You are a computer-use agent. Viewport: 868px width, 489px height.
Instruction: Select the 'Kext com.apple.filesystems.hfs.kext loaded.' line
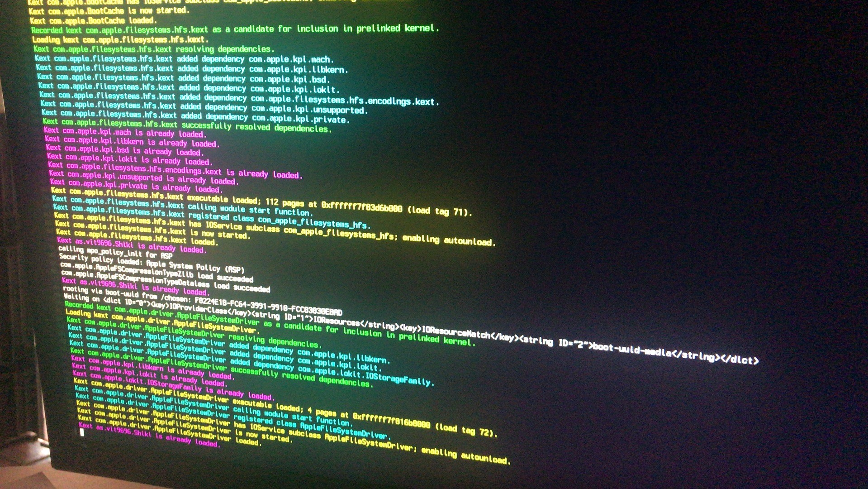[x=138, y=236]
